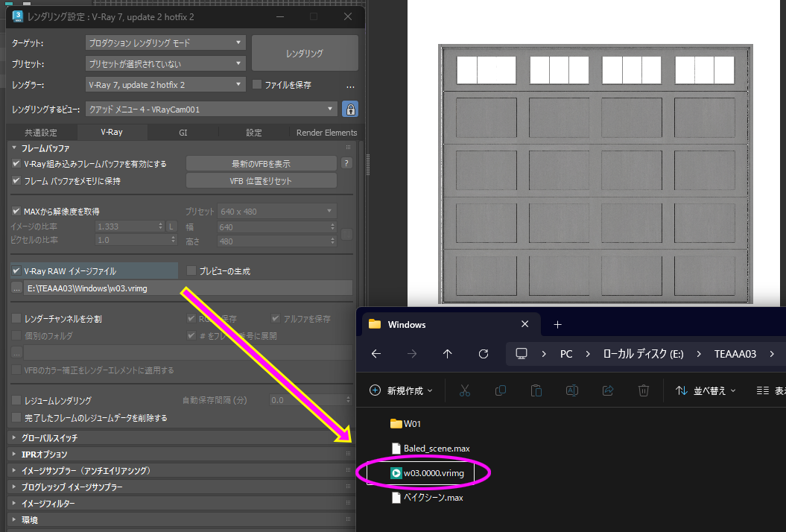
Task: Click the V-Ray RAW file path field
Action: pos(186,288)
